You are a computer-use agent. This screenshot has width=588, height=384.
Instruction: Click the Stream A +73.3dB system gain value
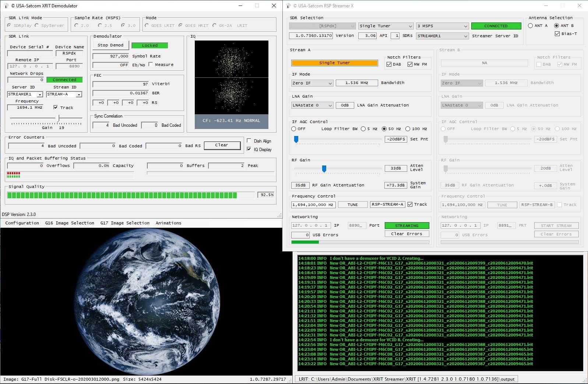pyautogui.click(x=395, y=185)
